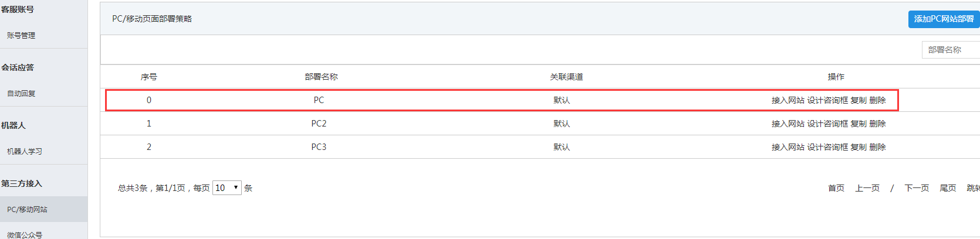Click 删除 for the PC row
980x239 pixels.
tap(877, 100)
